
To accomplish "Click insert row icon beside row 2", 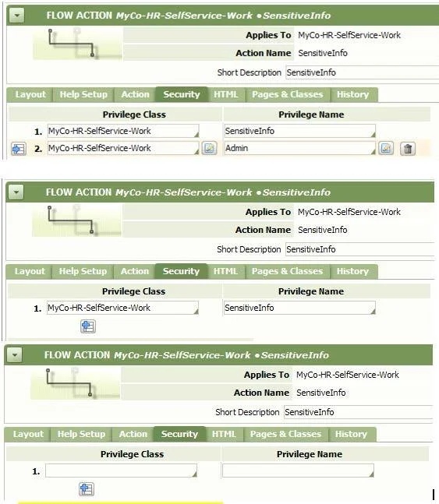I will pos(19,149).
